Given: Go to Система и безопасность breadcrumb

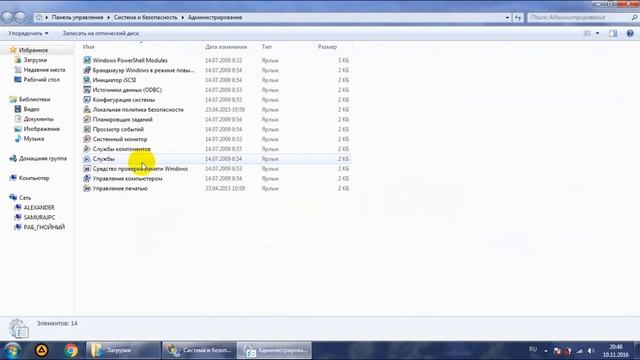Looking at the screenshot, I should 145,18.
